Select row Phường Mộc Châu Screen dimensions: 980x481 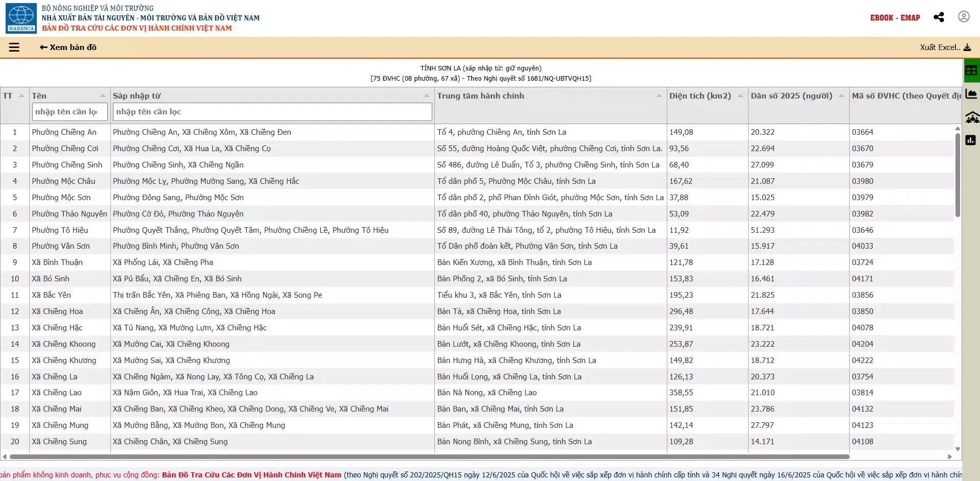click(477, 181)
